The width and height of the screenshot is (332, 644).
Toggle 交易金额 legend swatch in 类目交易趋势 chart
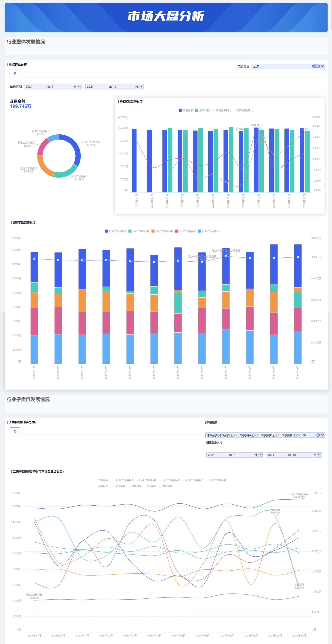[180, 110]
